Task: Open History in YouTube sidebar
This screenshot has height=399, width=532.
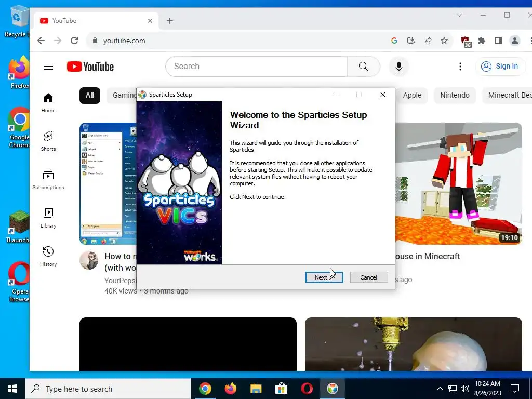Action: click(x=48, y=256)
